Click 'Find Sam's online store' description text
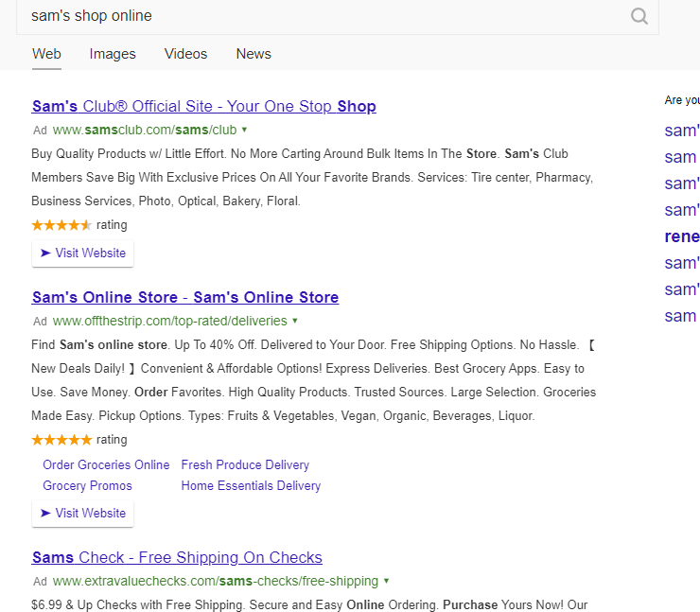 pyautogui.click(x=99, y=345)
